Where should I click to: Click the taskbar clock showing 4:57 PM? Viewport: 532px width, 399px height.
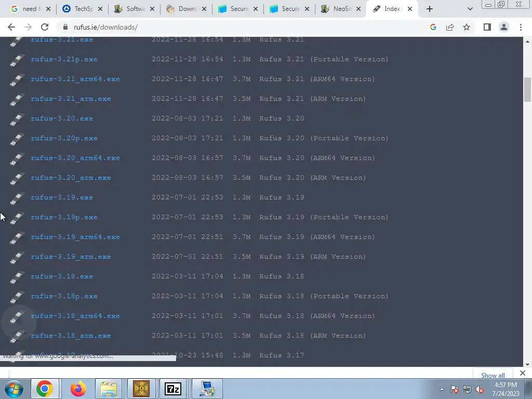click(506, 389)
